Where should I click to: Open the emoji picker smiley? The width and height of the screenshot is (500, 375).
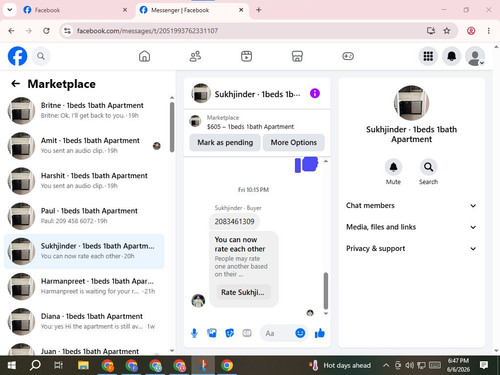[300, 333]
